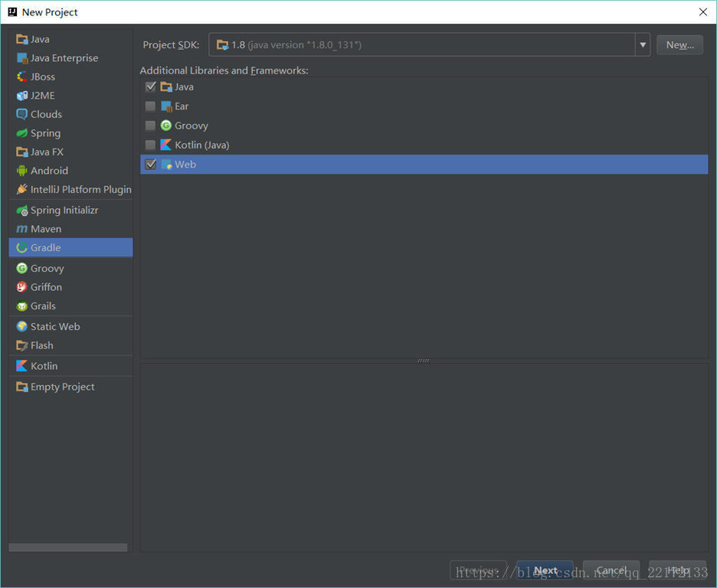
Task: Click the Groovy icon in the project list
Action: click(x=22, y=268)
